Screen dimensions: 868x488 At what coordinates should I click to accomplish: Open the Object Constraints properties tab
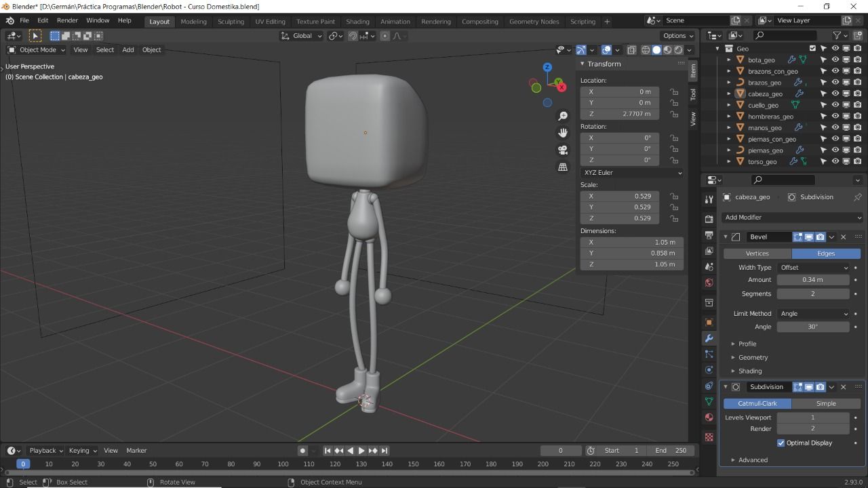click(x=709, y=386)
